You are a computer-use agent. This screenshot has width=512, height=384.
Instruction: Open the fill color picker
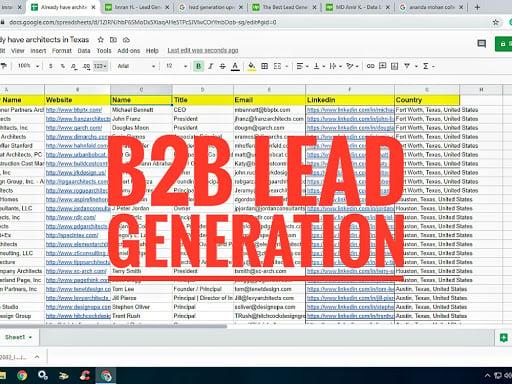(252, 66)
